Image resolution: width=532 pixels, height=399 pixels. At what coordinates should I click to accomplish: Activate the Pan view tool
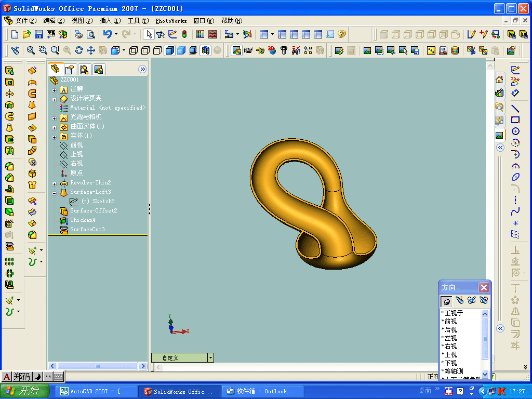point(90,50)
